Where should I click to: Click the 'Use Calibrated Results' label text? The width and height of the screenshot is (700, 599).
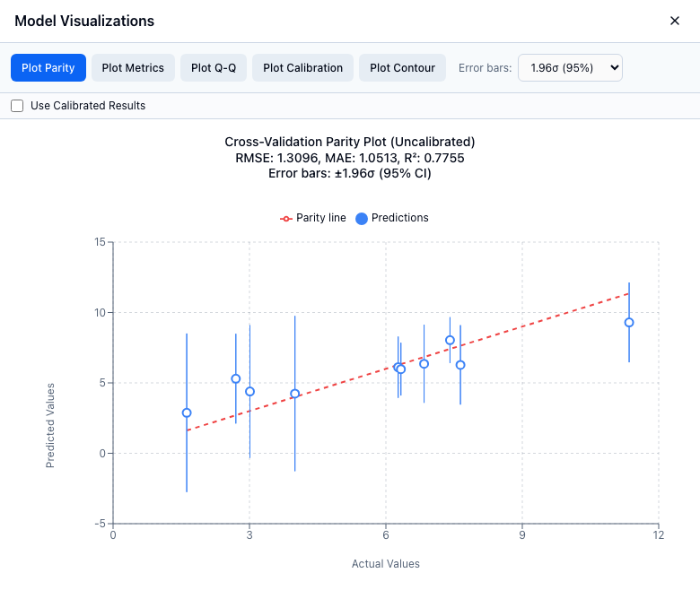(x=88, y=106)
